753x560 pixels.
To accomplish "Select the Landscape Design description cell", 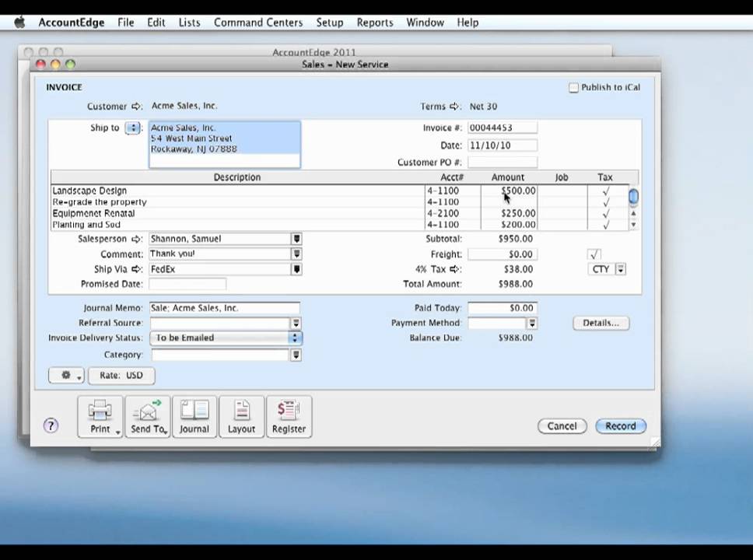I will click(x=238, y=191).
